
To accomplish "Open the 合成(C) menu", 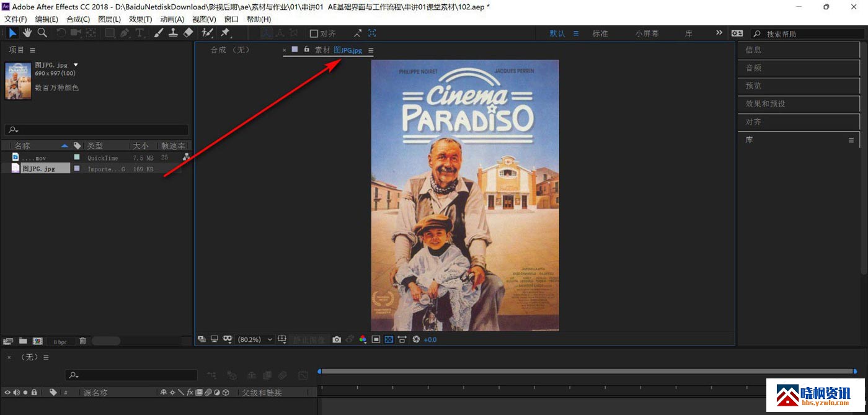I will click(78, 19).
